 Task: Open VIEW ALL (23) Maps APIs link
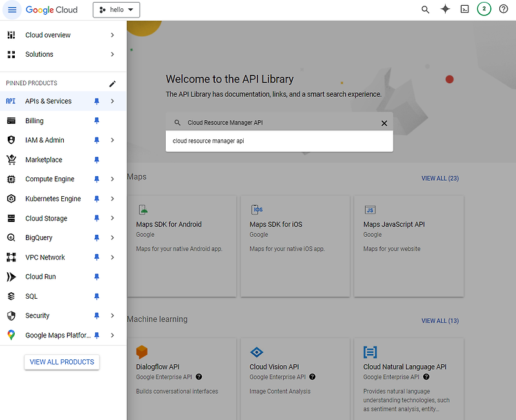point(440,178)
